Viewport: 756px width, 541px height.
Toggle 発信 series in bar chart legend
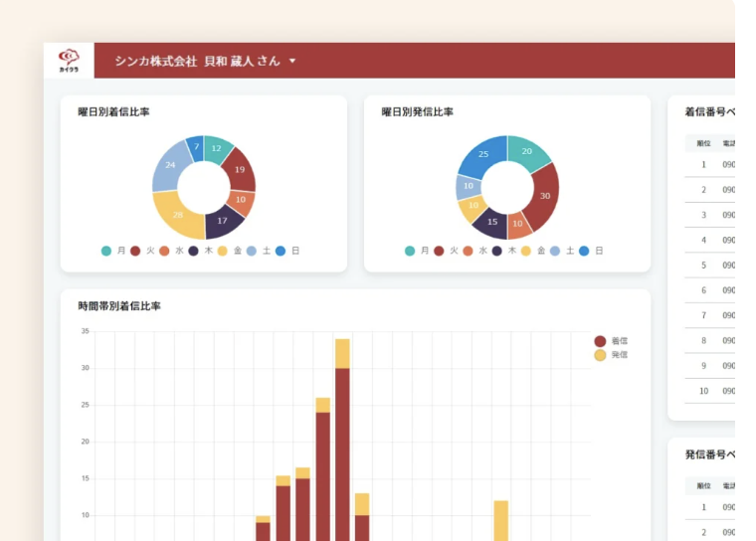pos(611,355)
